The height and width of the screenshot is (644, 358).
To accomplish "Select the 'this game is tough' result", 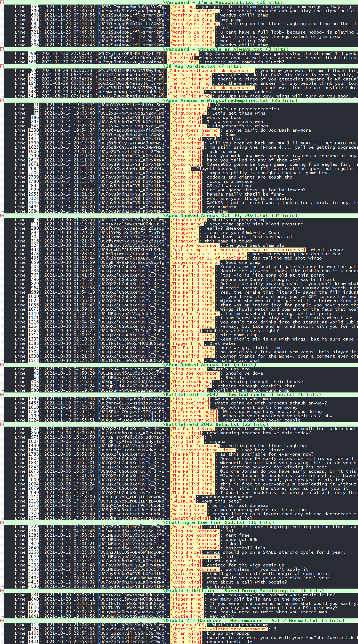I will pyautogui.click(x=181, y=241).
